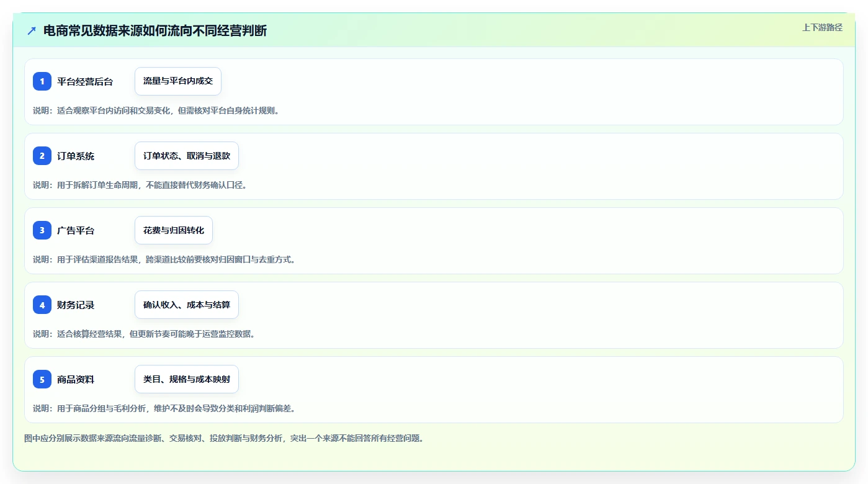Click number badge 4 for 财务记录
This screenshot has height=484, width=868.
[42, 305]
